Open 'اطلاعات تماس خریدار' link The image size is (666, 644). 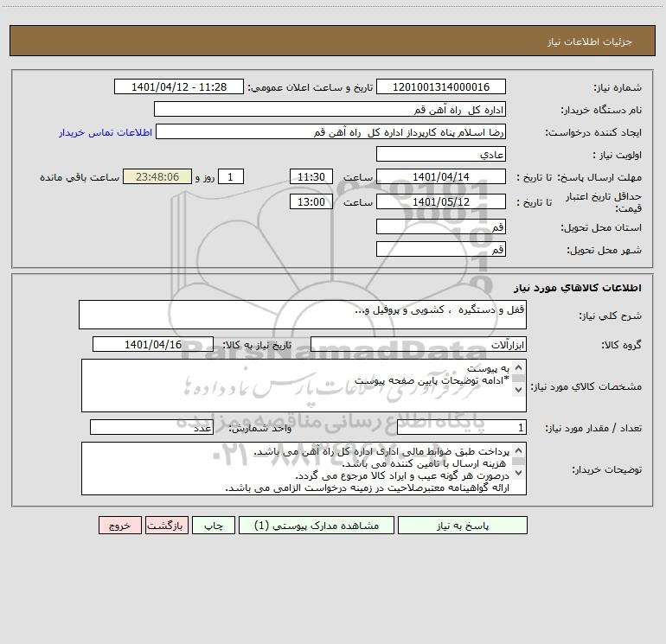click(x=106, y=132)
